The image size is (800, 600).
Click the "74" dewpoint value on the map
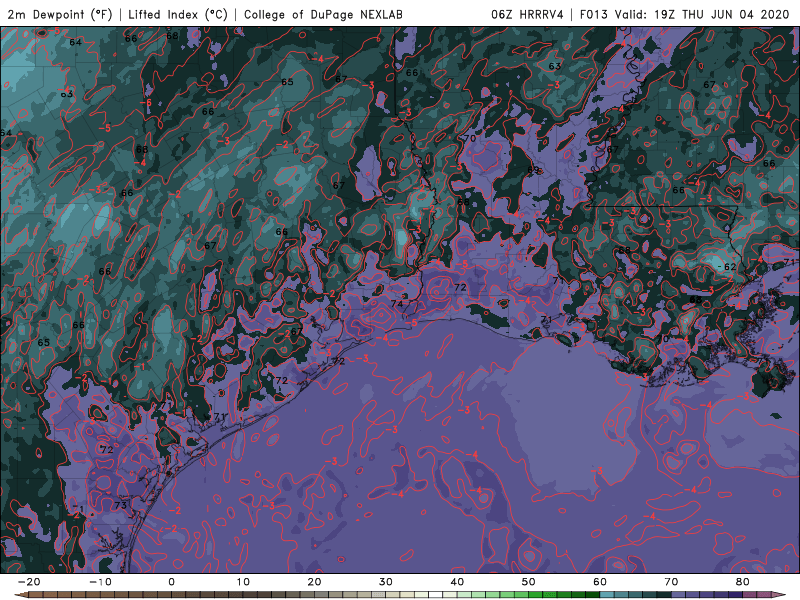click(396, 304)
